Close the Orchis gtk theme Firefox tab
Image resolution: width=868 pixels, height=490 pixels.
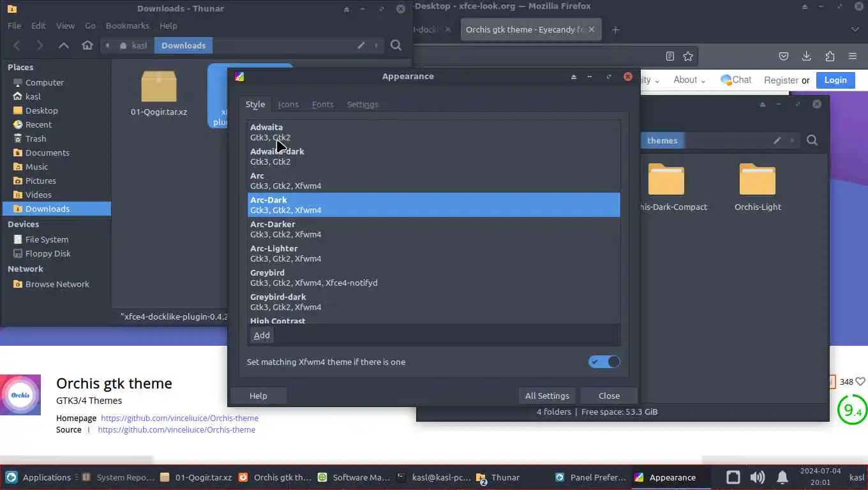[x=592, y=29]
